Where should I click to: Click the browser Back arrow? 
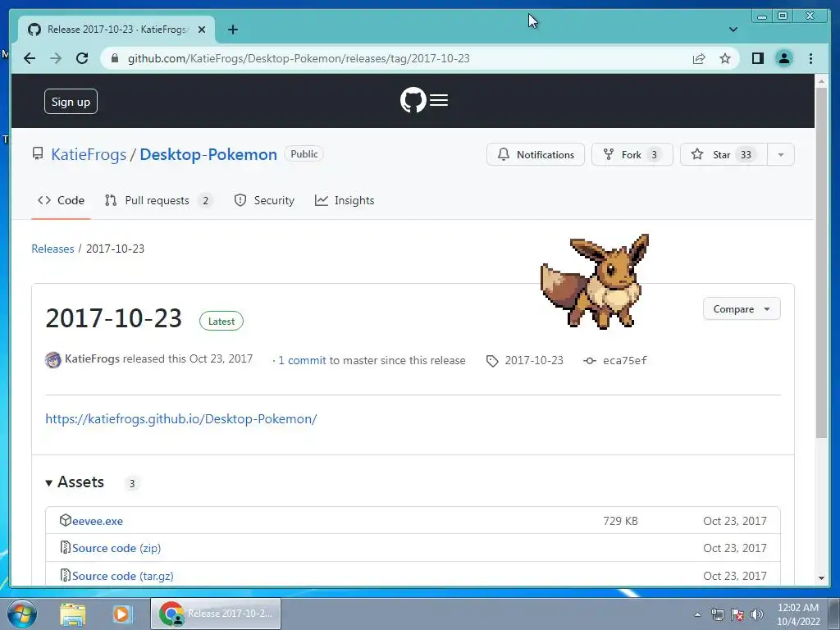[x=30, y=58]
